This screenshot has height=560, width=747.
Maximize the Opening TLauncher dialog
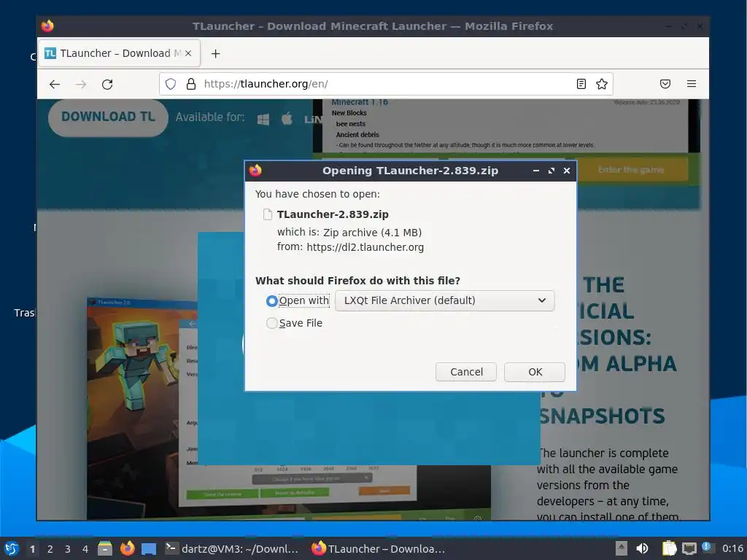(551, 171)
